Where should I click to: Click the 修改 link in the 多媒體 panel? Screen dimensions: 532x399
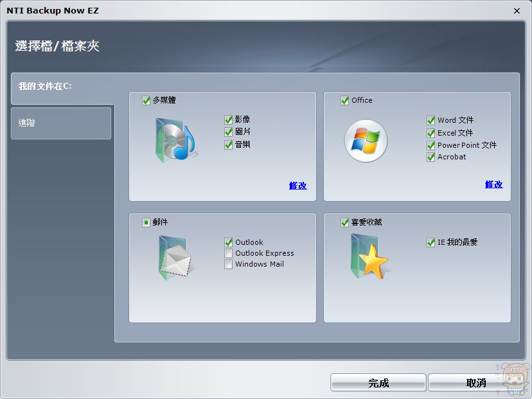point(298,186)
